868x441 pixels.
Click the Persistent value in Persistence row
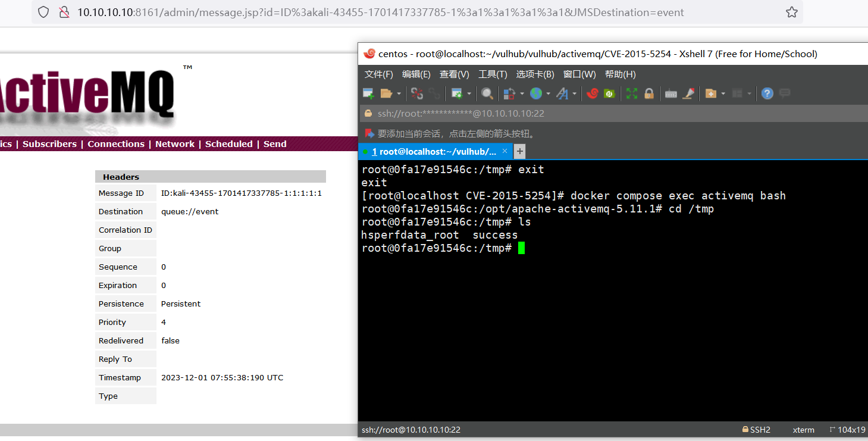[181, 304]
